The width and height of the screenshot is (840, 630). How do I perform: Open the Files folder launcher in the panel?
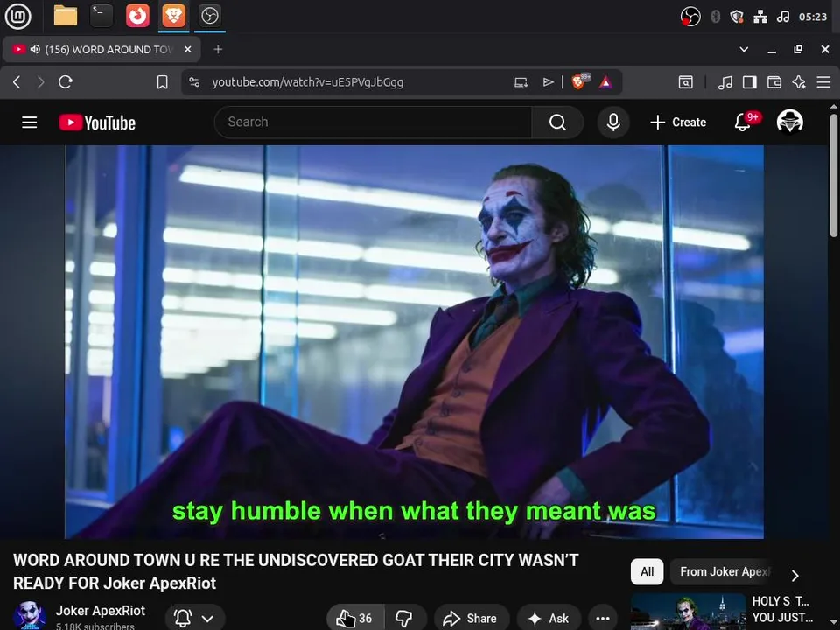click(66, 16)
